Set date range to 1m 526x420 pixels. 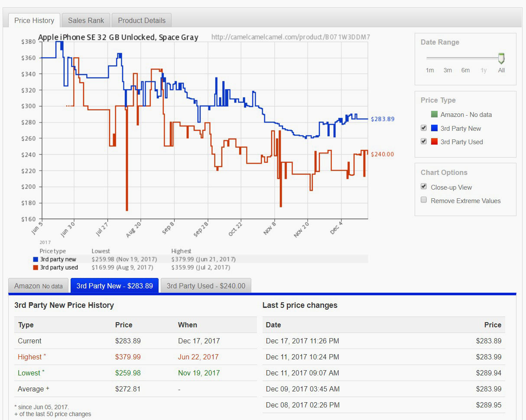pyautogui.click(x=429, y=70)
